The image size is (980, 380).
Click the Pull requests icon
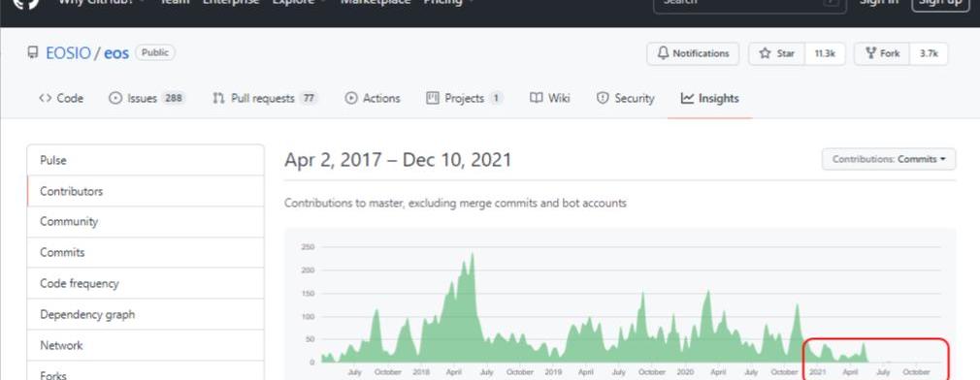tap(218, 98)
